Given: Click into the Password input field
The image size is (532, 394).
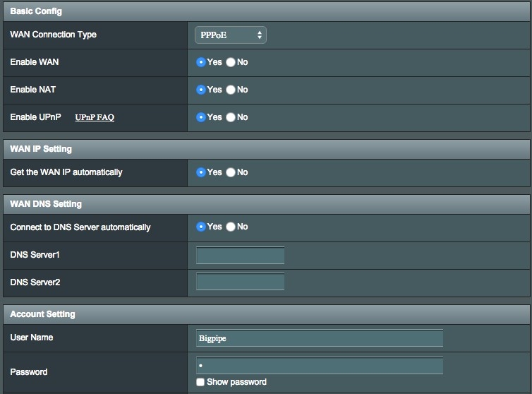Looking at the screenshot, I should click(319, 366).
